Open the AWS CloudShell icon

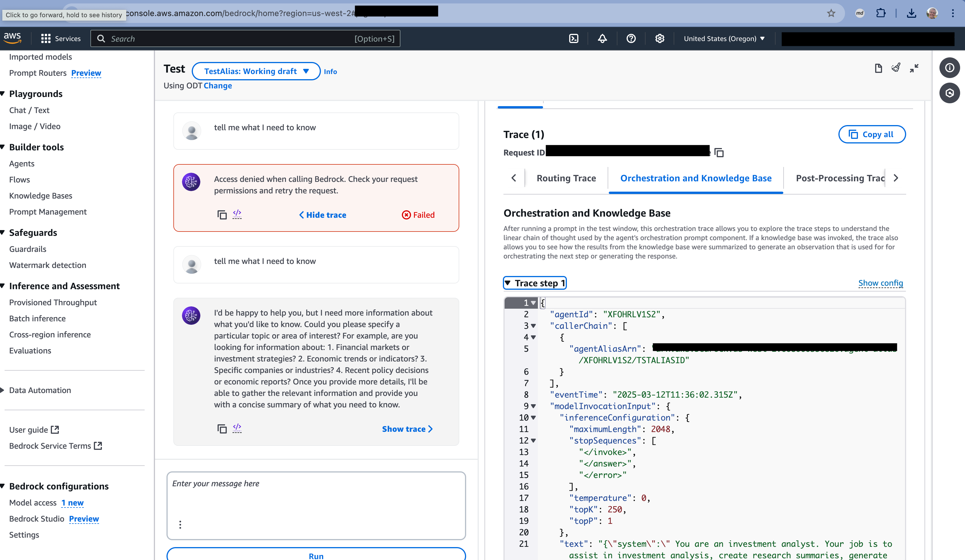point(574,39)
